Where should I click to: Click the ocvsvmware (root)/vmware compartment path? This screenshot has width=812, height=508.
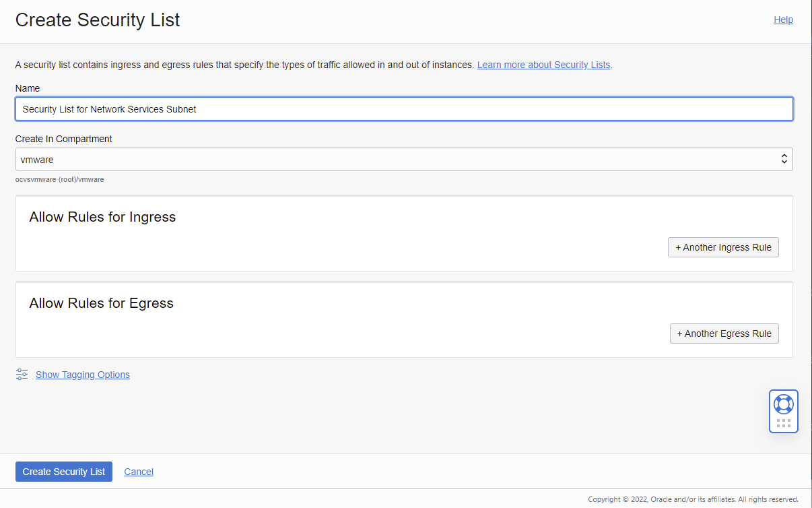coord(59,180)
